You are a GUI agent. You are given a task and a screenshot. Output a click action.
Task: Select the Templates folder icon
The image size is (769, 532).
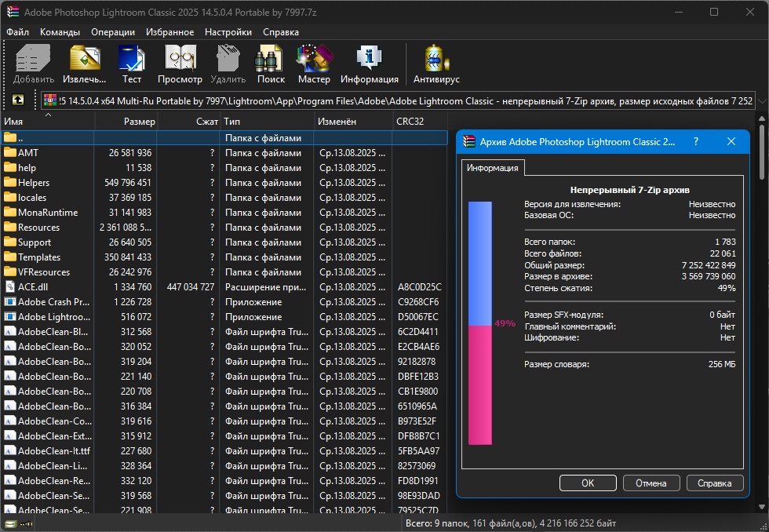pyautogui.click(x=9, y=257)
